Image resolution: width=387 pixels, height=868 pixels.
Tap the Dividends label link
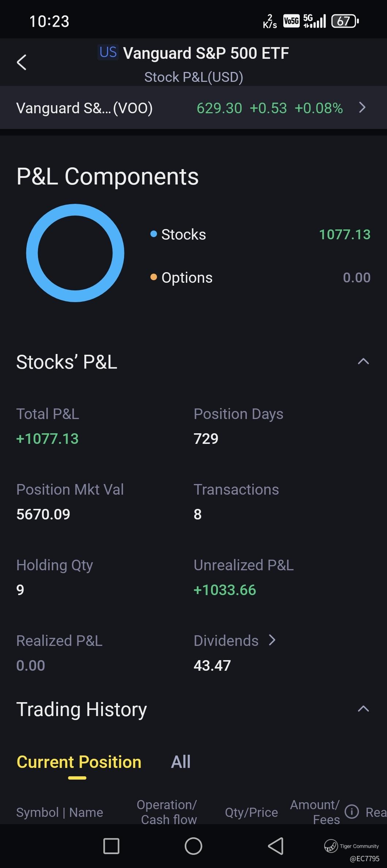tap(226, 641)
